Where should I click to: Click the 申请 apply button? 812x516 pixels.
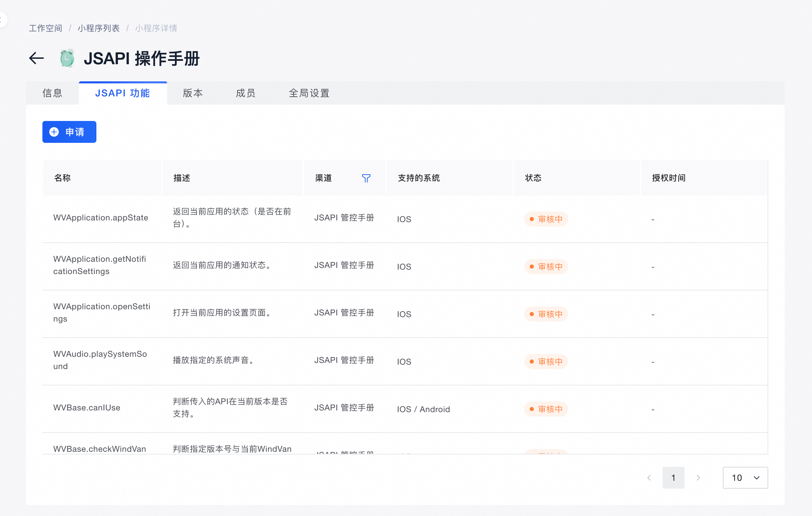tap(69, 132)
